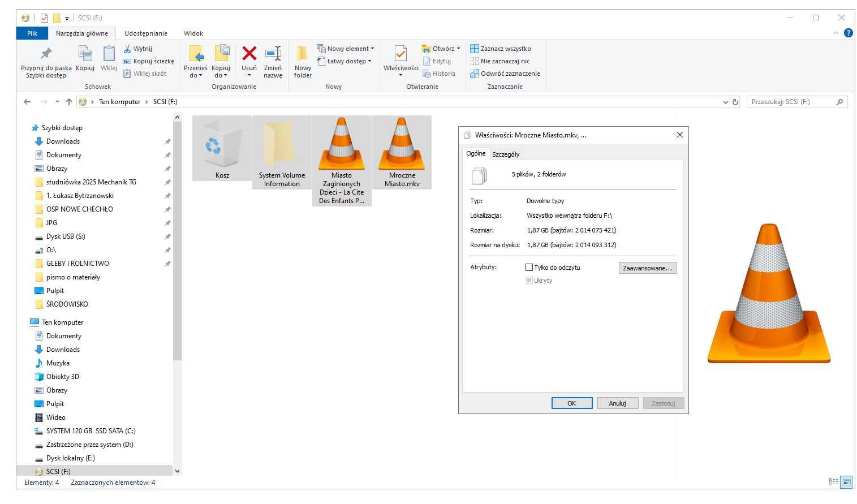This screenshot has width=857, height=504.
Task: Click navigation pane scrollbar down arrow
Action: 177,471
